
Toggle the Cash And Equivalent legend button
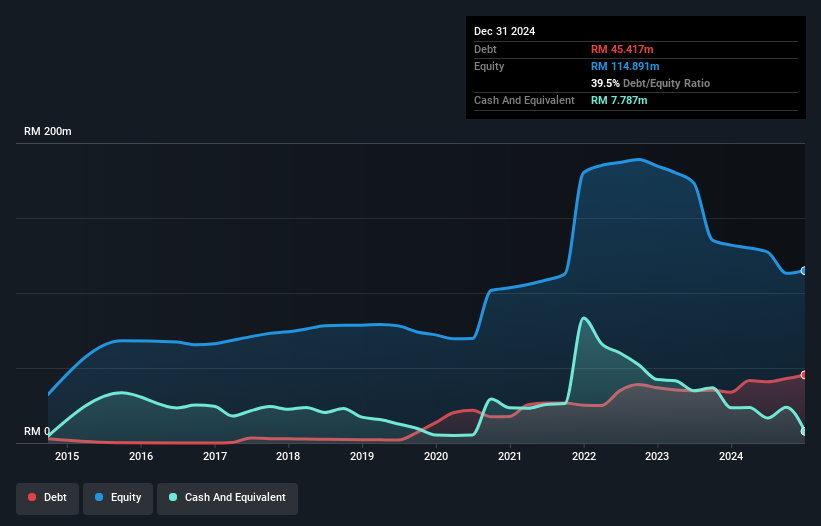click(227, 498)
